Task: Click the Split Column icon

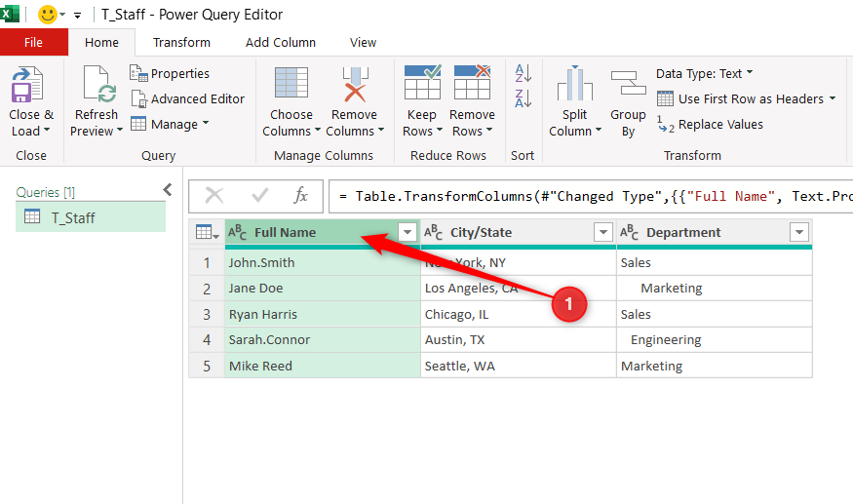Action: [574, 83]
